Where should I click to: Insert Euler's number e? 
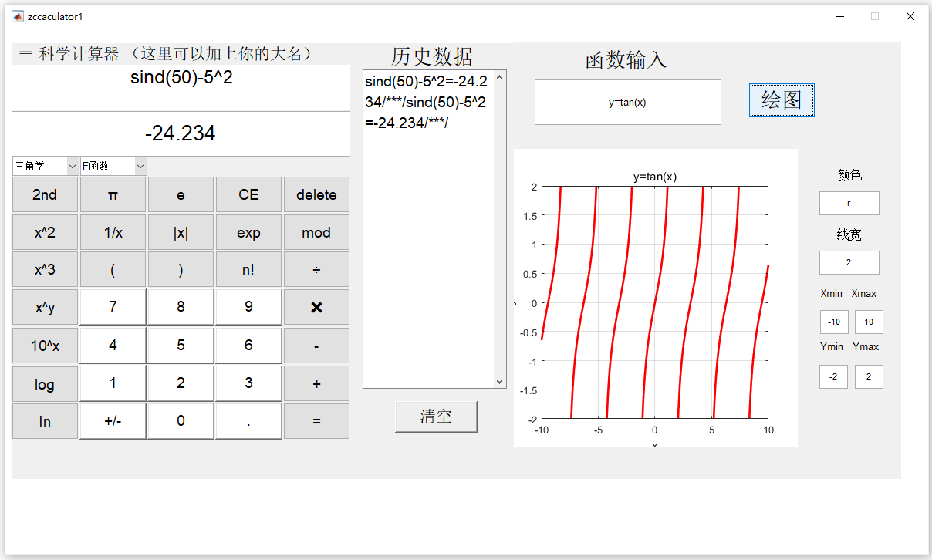(x=181, y=194)
